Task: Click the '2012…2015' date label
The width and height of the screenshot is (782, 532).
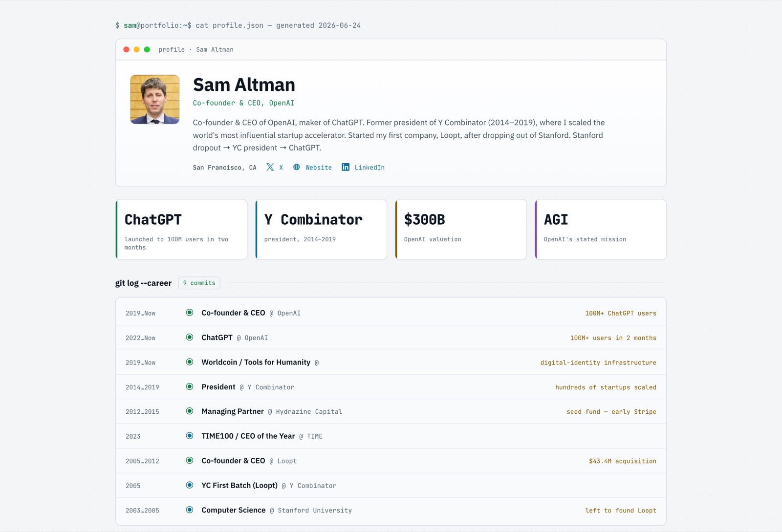Action: coord(142,412)
